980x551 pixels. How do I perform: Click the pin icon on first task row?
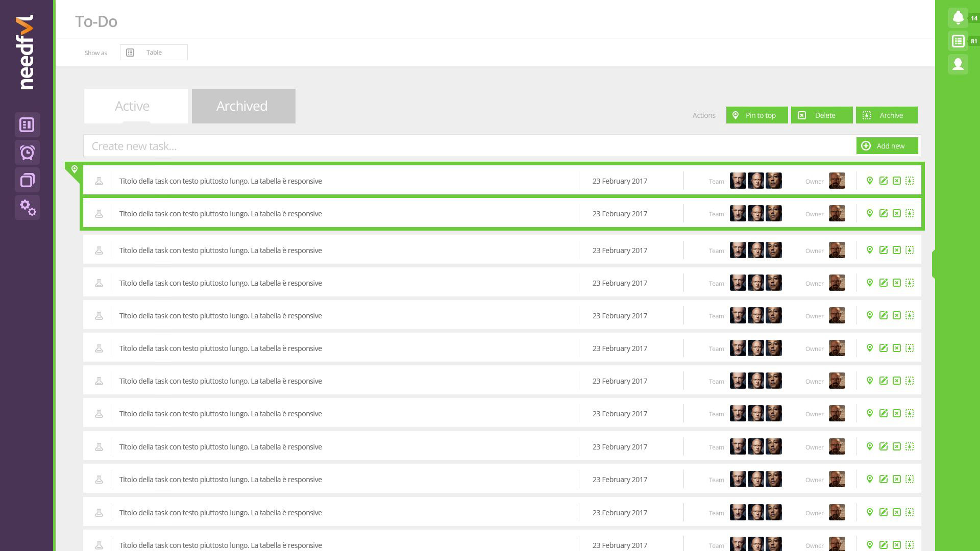(x=870, y=181)
